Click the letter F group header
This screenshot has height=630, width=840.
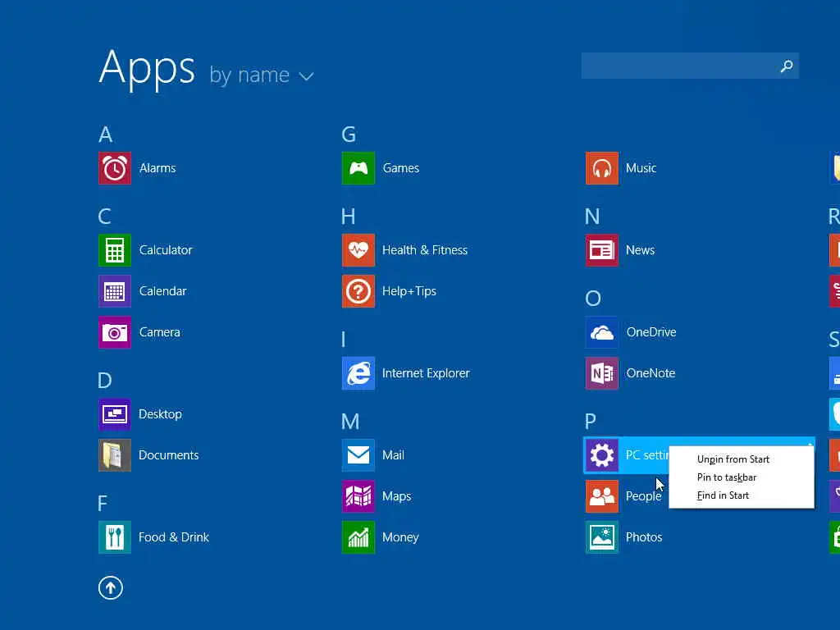tap(103, 504)
